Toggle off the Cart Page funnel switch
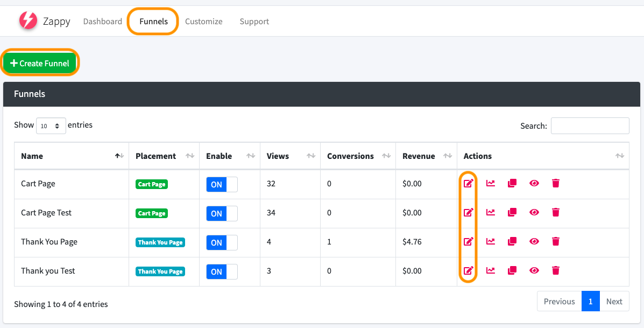This screenshot has height=328, width=644. click(222, 184)
